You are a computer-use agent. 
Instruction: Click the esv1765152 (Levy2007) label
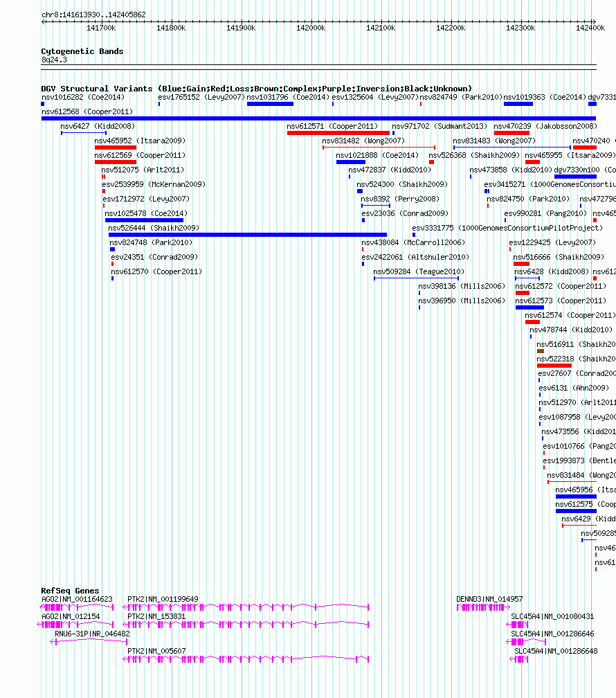[x=201, y=97]
